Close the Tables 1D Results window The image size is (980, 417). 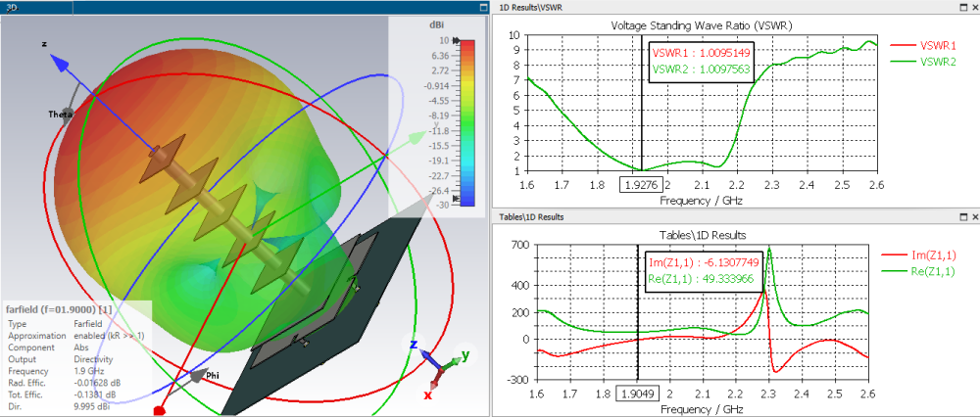(x=972, y=215)
